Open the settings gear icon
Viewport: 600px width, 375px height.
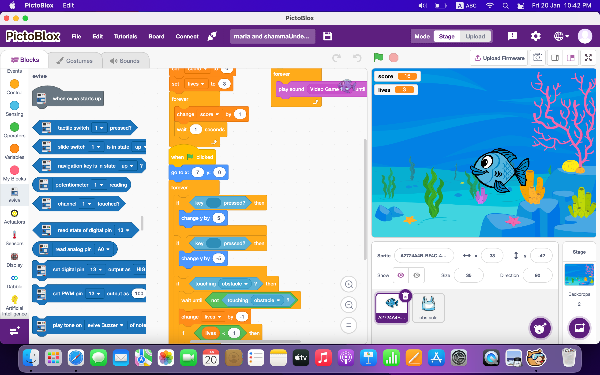tap(535, 36)
